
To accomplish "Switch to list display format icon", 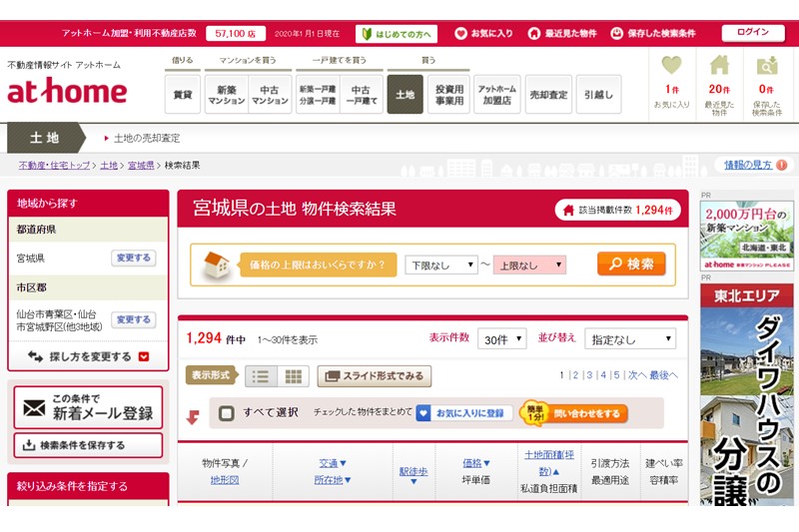I will coord(262,376).
